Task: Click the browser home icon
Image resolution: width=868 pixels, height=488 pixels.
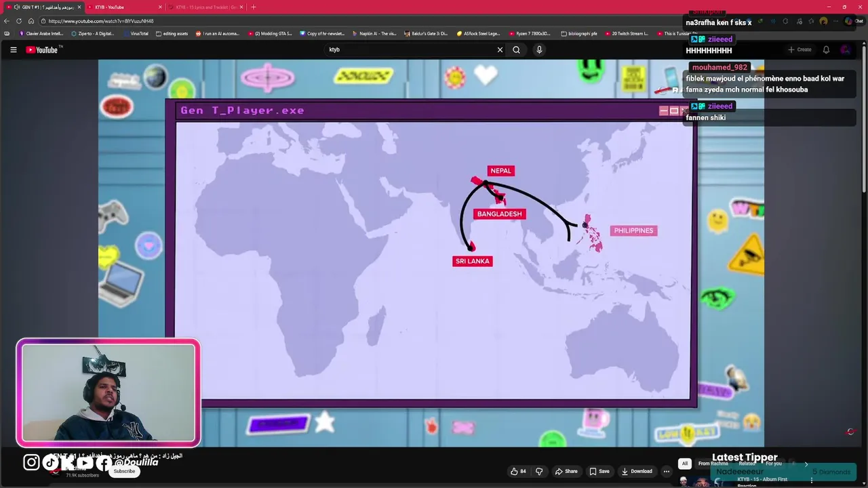Action: pos(31,21)
